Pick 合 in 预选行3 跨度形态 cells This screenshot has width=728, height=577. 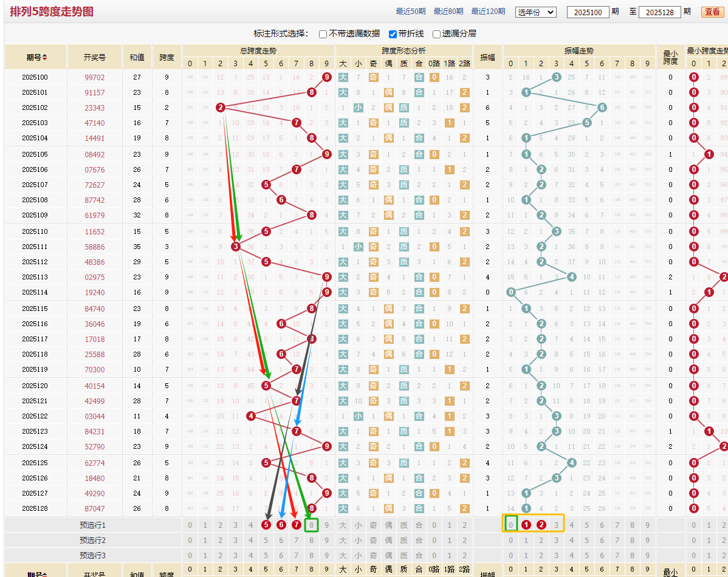coord(419,555)
